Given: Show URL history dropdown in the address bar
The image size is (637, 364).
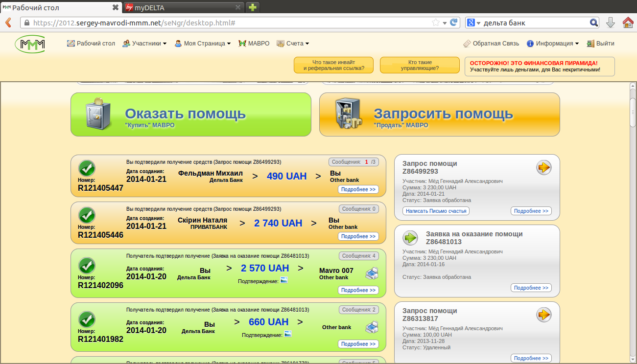Looking at the screenshot, I should [x=445, y=23].
